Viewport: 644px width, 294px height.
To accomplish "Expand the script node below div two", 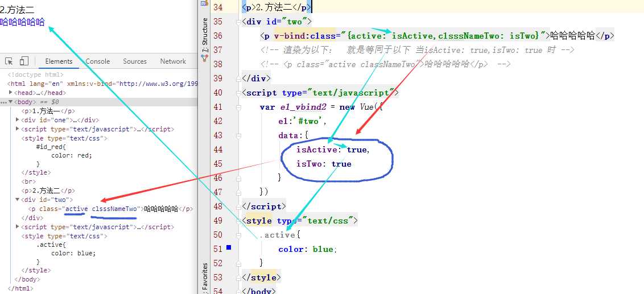I will tap(17, 227).
